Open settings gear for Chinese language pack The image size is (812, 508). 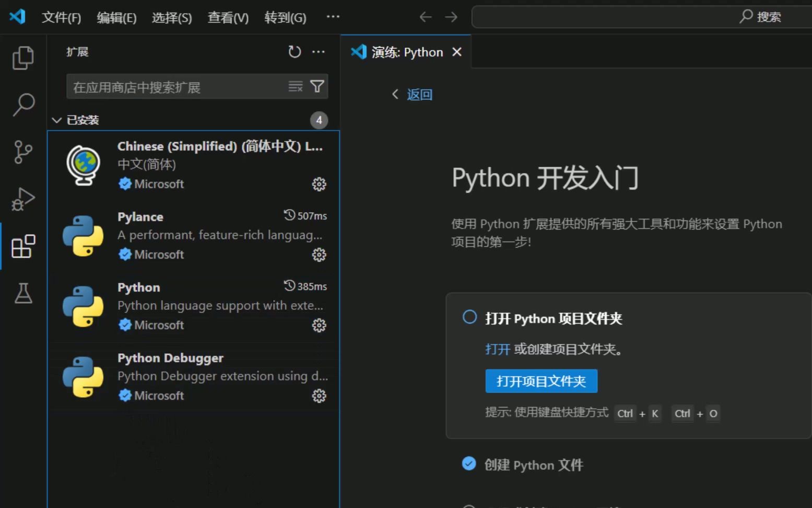click(x=319, y=184)
